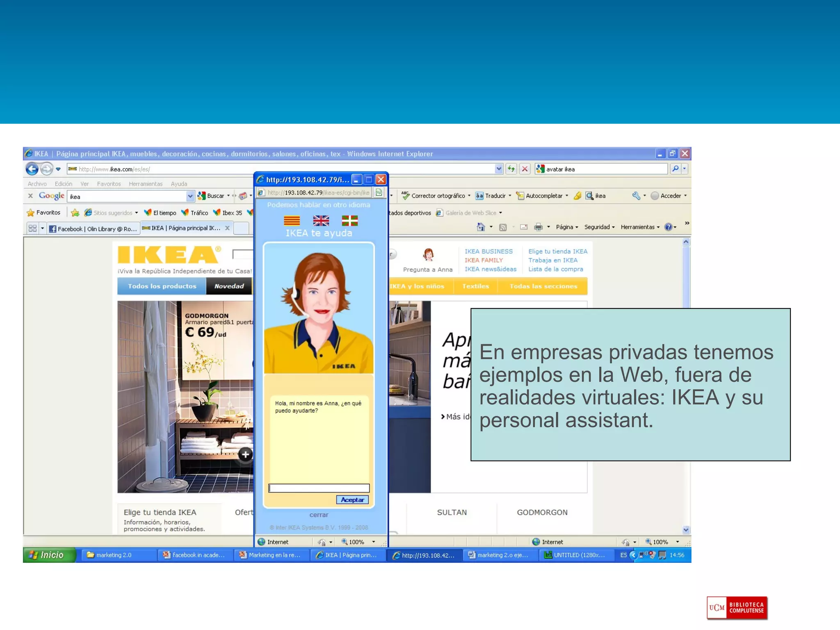This screenshot has width=840, height=630.
Task: Click the search magnifier button next to avatar ikea
Action: (675, 169)
